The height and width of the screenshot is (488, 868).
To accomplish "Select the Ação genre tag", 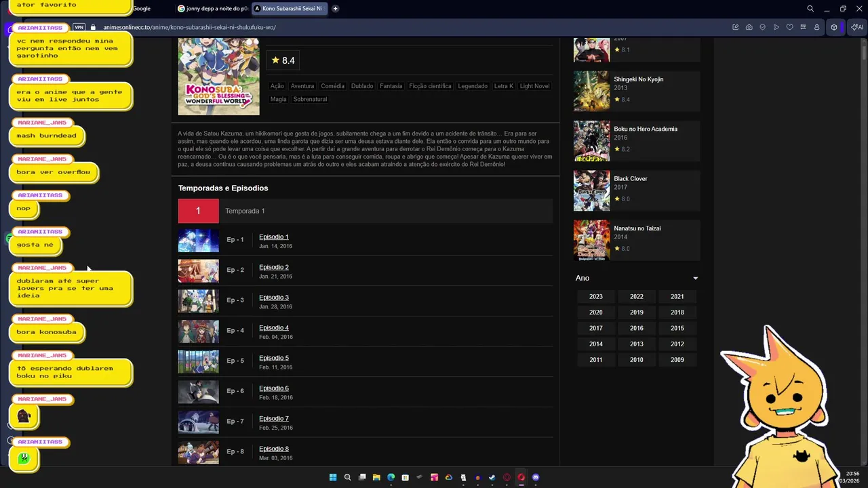I will pos(277,86).
